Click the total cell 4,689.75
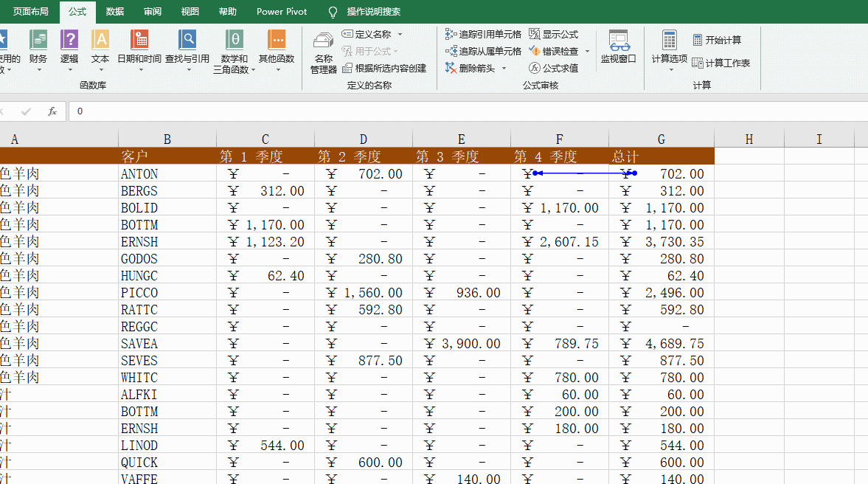The image size is (868, 484). 662,343
